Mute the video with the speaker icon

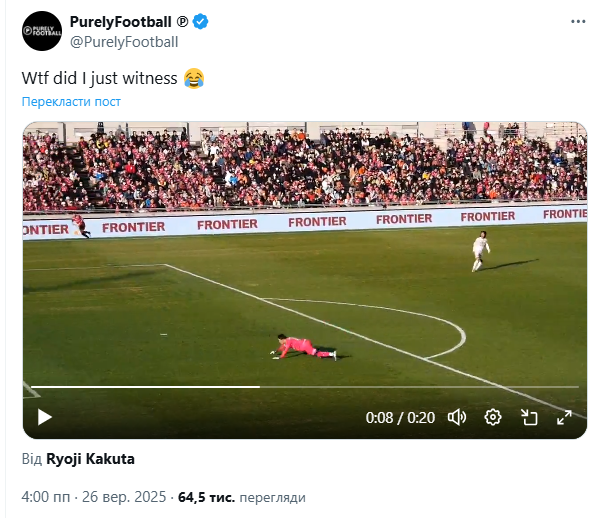[x=457, y=417]
